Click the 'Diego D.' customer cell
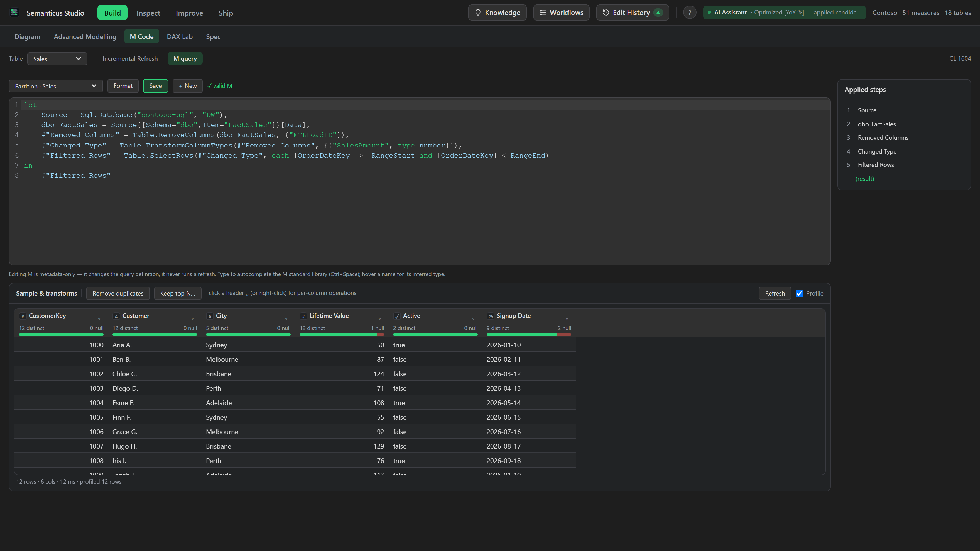 (125, 388)
